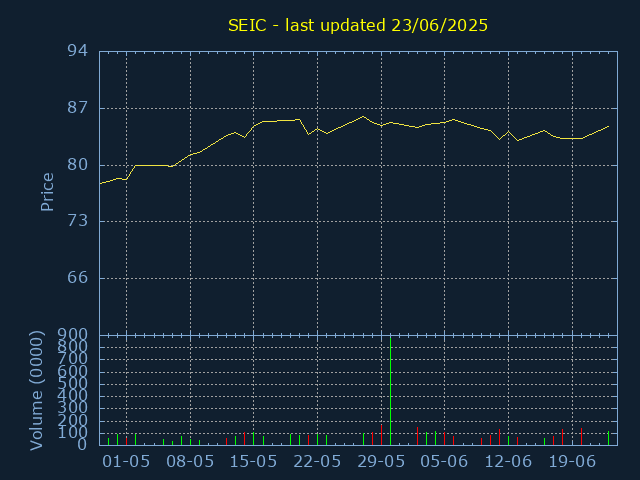Click the price line's end point at right

[x=609, y=127]
